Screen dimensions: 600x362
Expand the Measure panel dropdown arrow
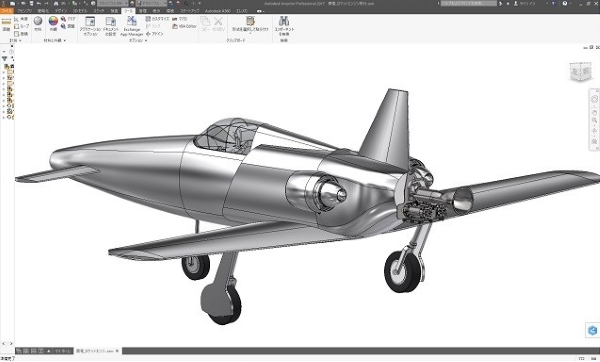20,40
